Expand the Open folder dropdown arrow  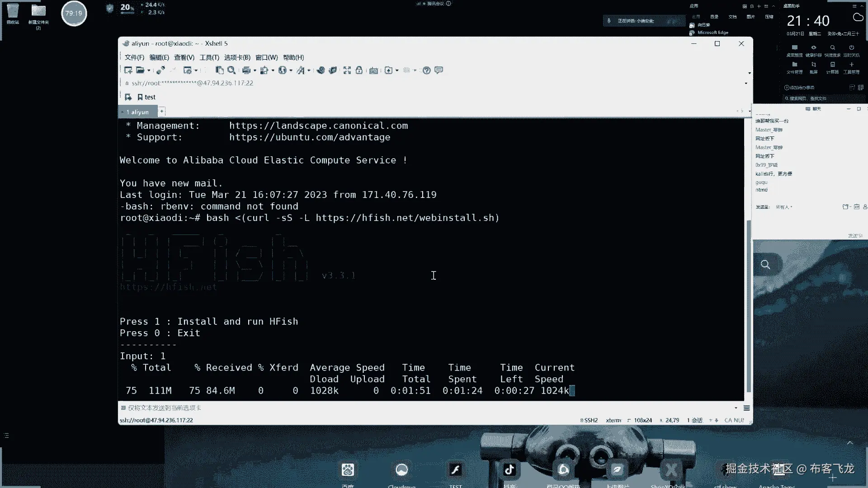coord(149,70)
